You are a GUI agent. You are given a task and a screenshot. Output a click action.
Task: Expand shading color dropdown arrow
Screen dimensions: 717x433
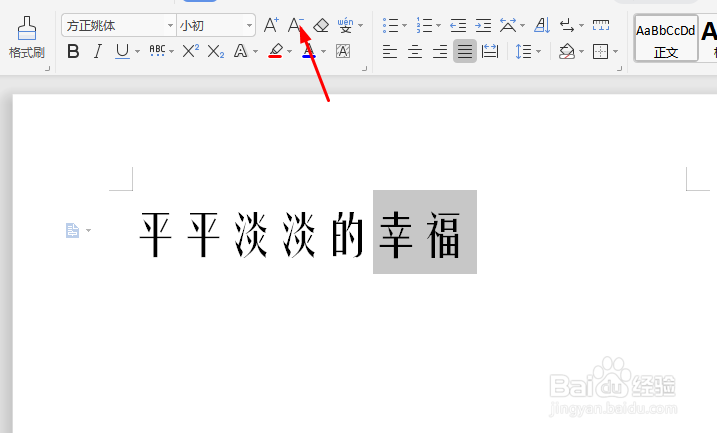point(582,51)
